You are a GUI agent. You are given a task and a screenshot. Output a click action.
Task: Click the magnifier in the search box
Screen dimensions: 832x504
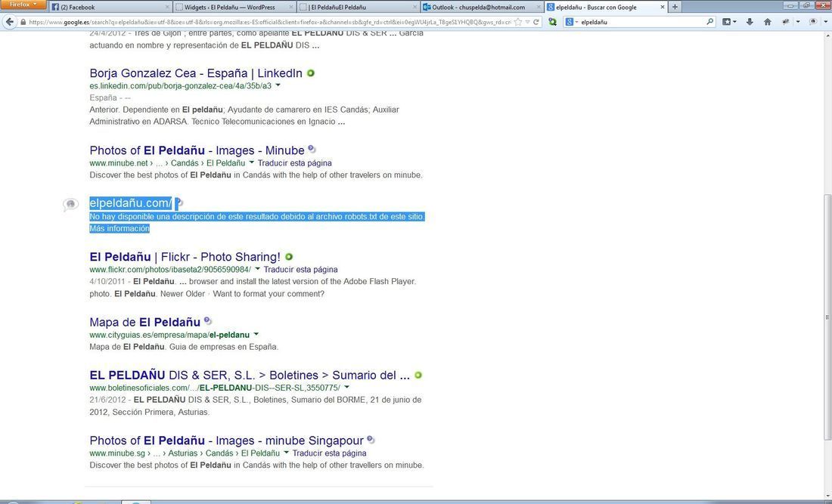click(710, 22)
